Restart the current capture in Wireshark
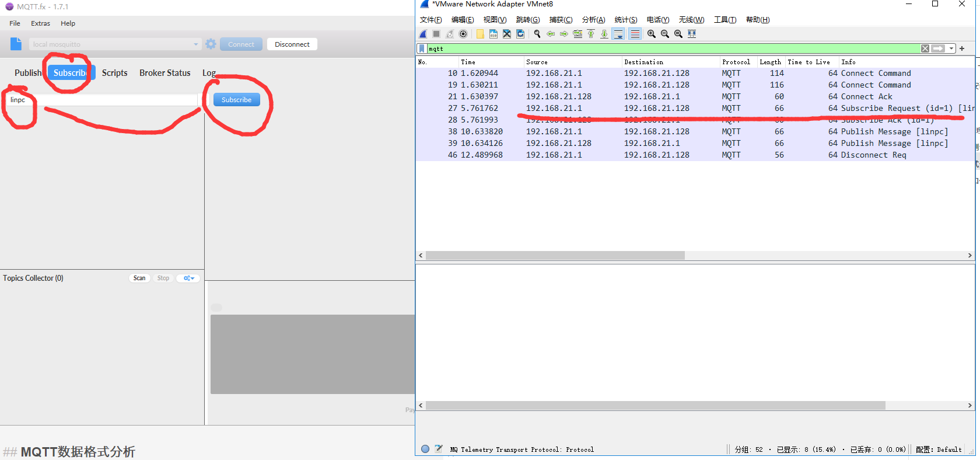The height and width of the screenshot is (460, 980). coord(450,34)
